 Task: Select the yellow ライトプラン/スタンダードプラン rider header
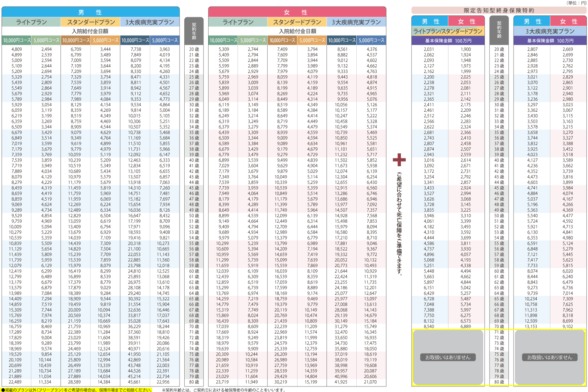[448, 31]
